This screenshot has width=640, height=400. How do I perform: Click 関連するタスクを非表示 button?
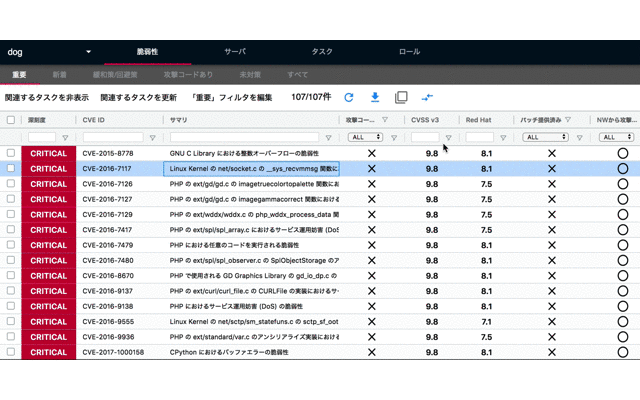(x=47, y=98)
